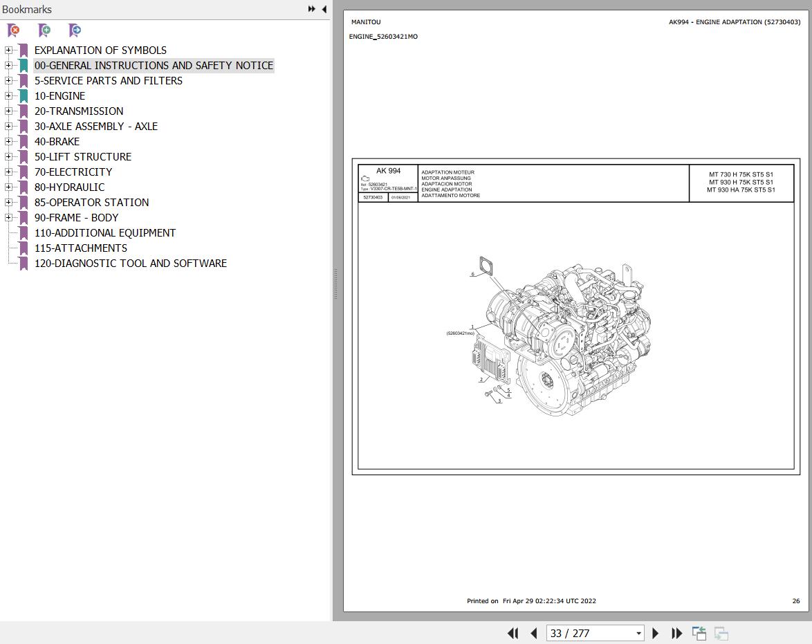Screen dimensions: 812x644
Task: Open the 5-SERVICE PARTS AND FILTERS bookmark
Action: pyautogui.click(x=108, y=81)
